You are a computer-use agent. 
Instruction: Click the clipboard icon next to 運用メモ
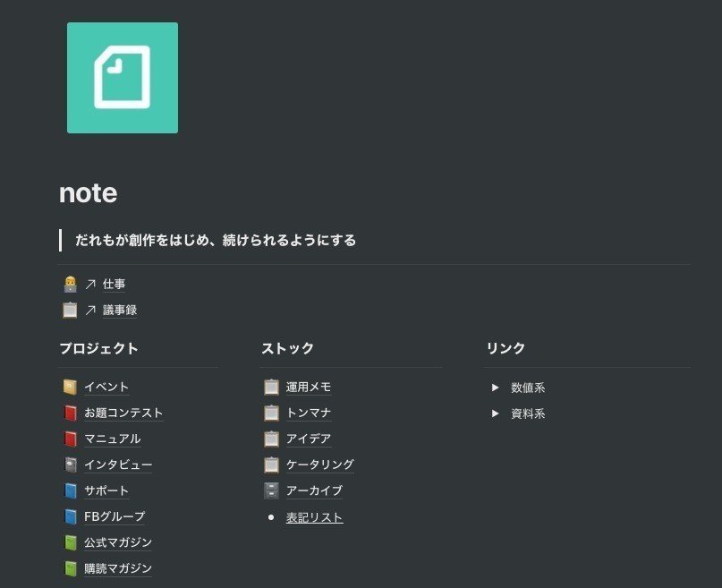271,387
